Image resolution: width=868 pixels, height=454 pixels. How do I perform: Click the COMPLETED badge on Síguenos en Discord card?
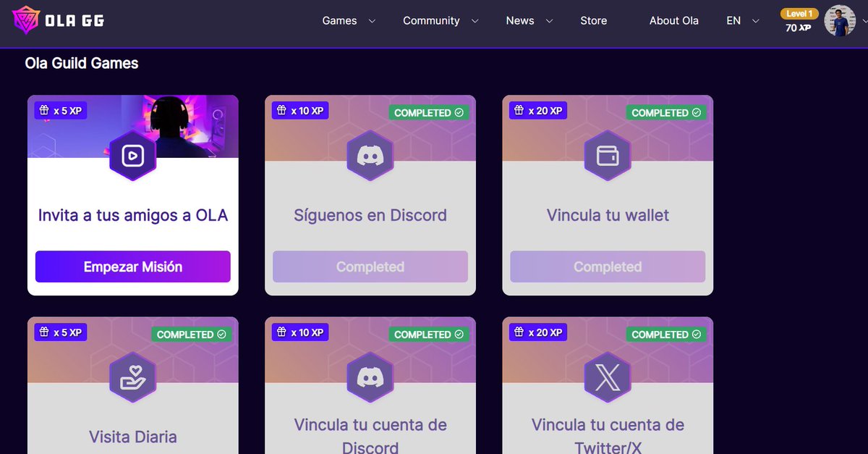click(x=429, y=113)
